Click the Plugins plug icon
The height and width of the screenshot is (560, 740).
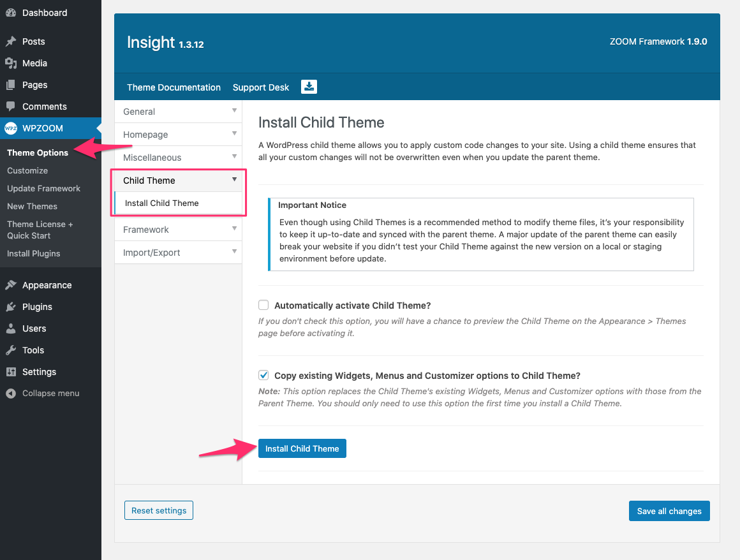pyautogui.click(x=11, y=307)
